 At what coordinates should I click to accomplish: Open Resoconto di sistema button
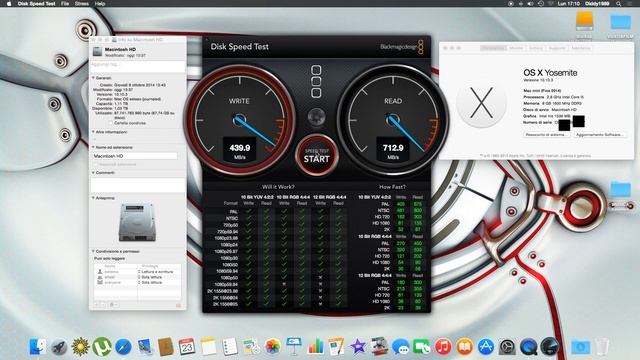coord(547,134)
